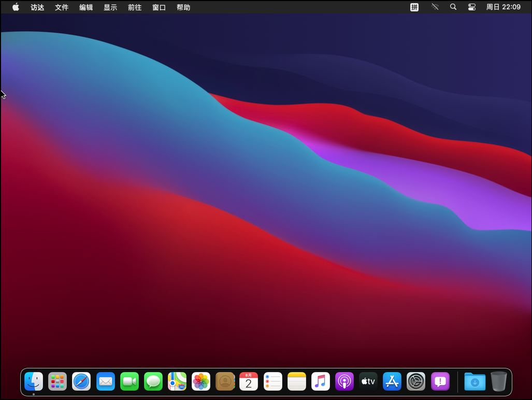The width and height of the screenshot is (532, 400).
Task: Open the Messages app in the Dock
Action: pyautogui.click(x=153, y=381)
